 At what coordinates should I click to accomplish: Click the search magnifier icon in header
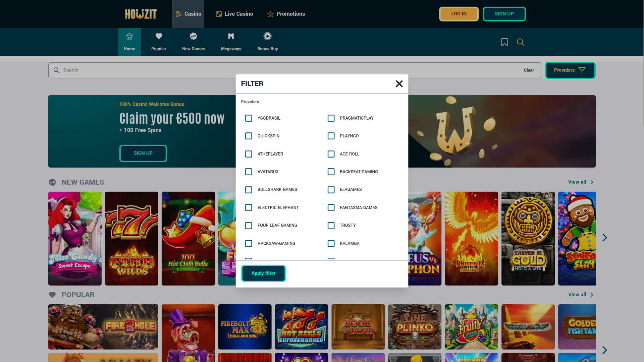point(520,42)
